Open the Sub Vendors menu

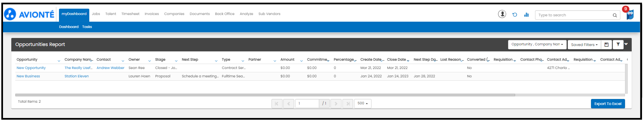(x=270, y=14)
